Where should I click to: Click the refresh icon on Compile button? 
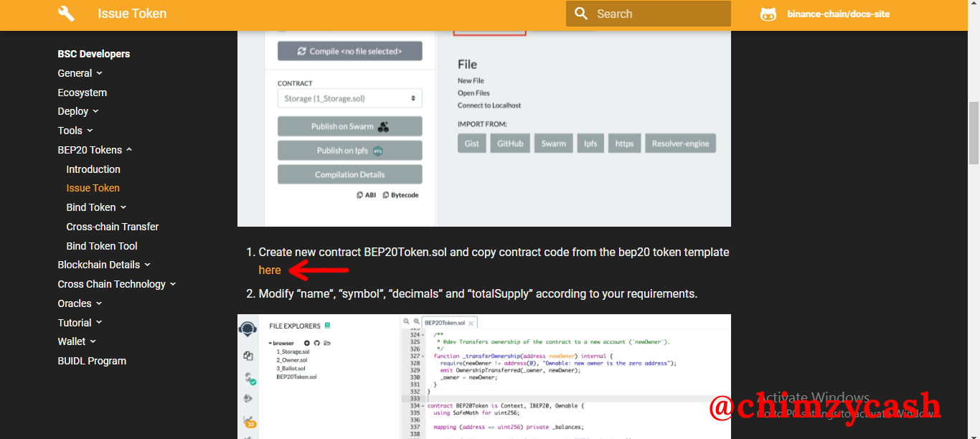click(x=302, y=52)
